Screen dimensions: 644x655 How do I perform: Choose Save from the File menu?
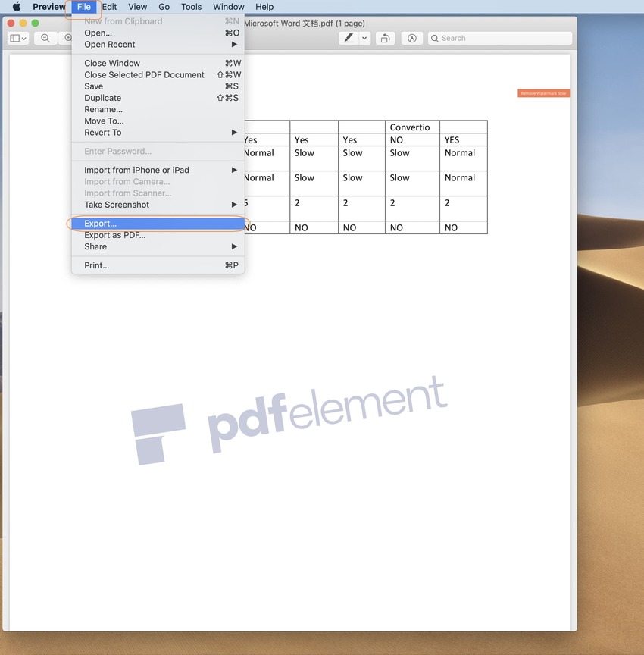coord(158,86)
